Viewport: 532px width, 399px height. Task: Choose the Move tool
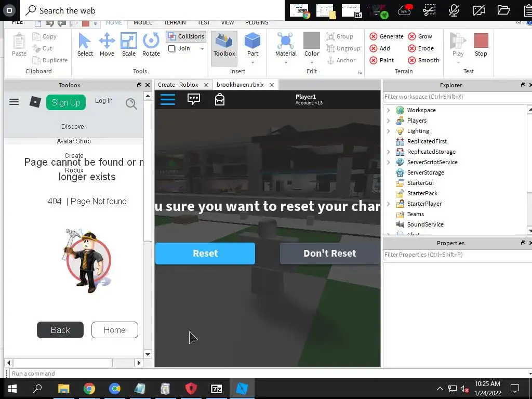pos(107,45)
